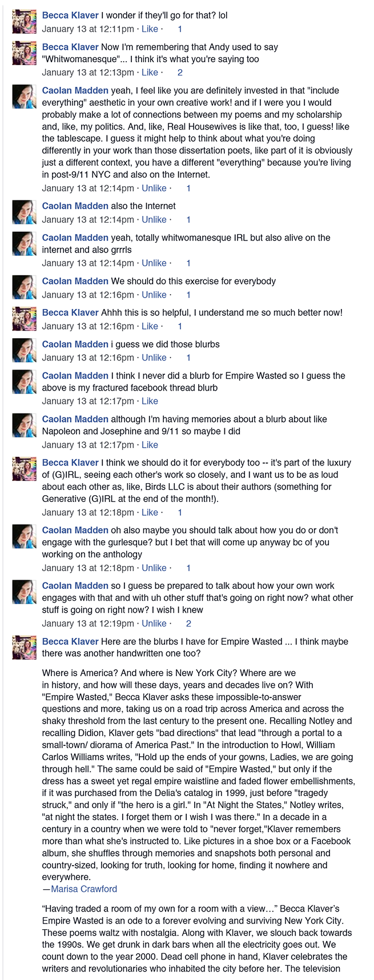Like the "fractured facebook thread blurb" comment
Viewport: 374px width, 980px height.
tap(150, 401)
